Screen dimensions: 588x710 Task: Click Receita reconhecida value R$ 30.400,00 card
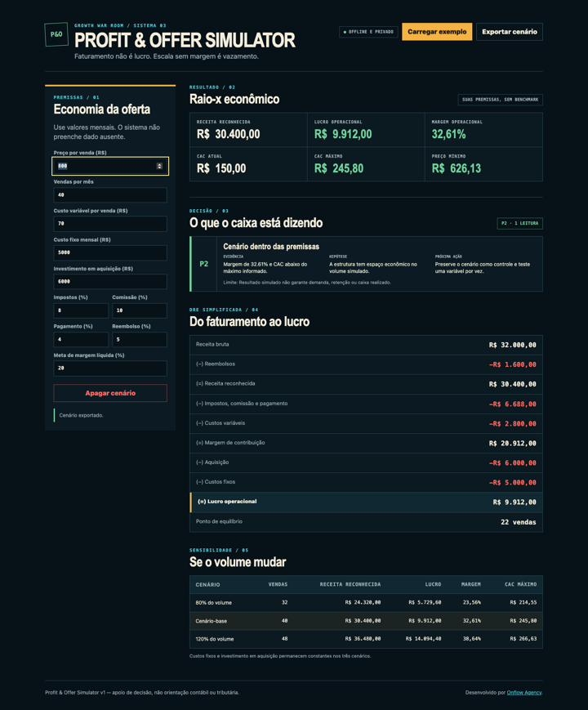pos(248,130)
